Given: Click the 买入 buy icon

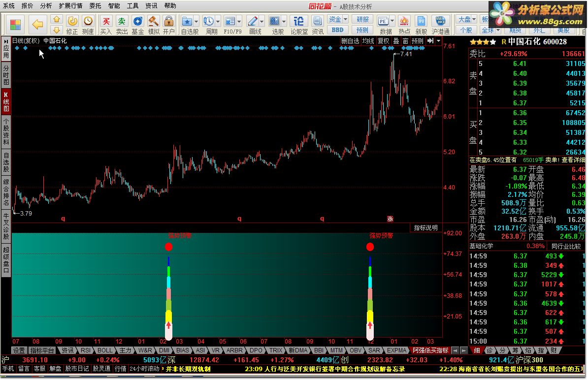Looking at the screenshot, I should coord(106,25).
